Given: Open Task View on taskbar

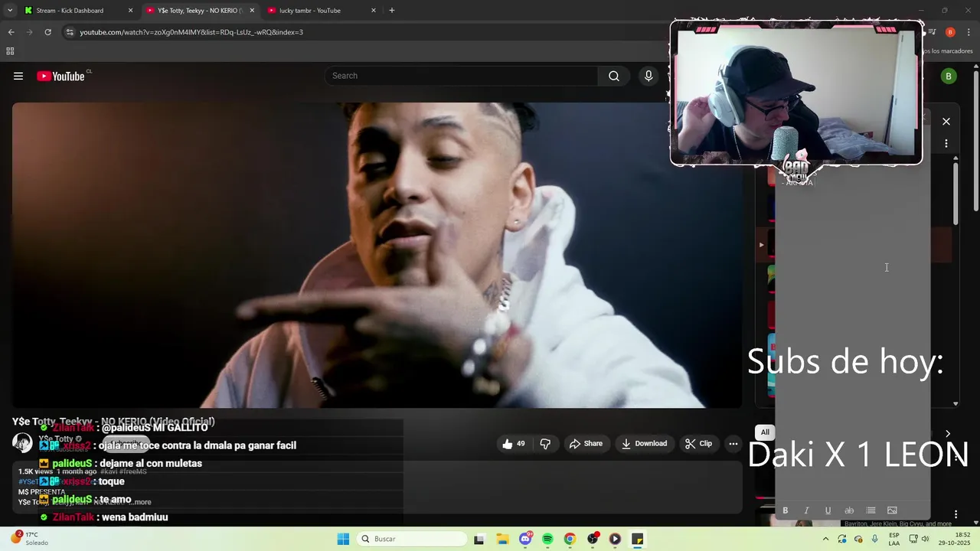Looking at the screenshot, I should tap(479, 539).
